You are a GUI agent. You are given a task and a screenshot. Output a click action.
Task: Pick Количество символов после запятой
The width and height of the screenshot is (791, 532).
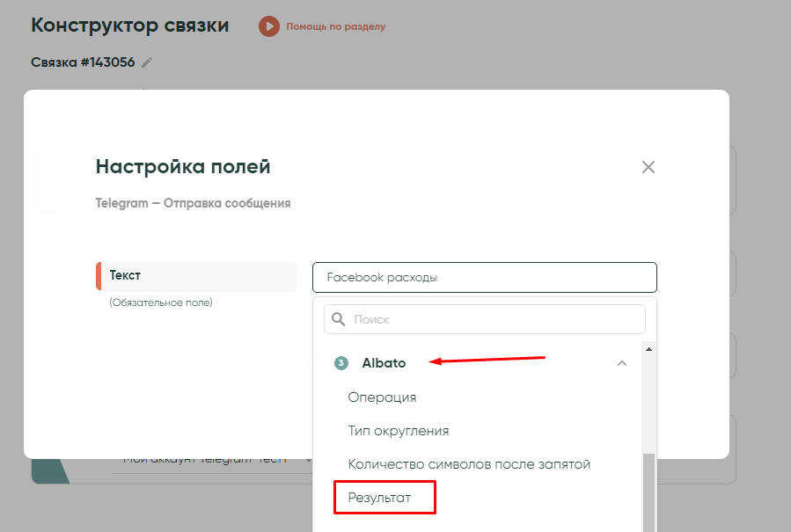469,464
